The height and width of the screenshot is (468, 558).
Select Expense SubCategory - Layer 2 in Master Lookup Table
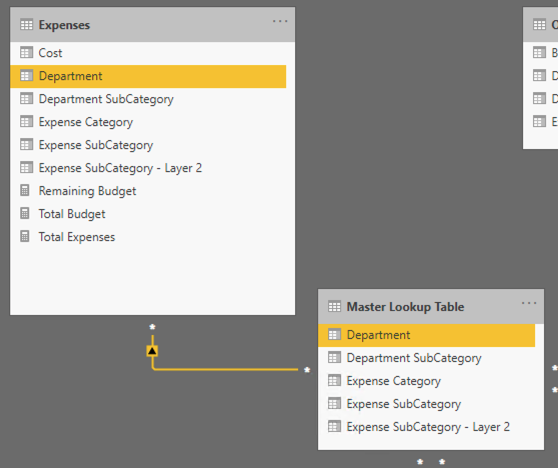(x=426, y=427)
